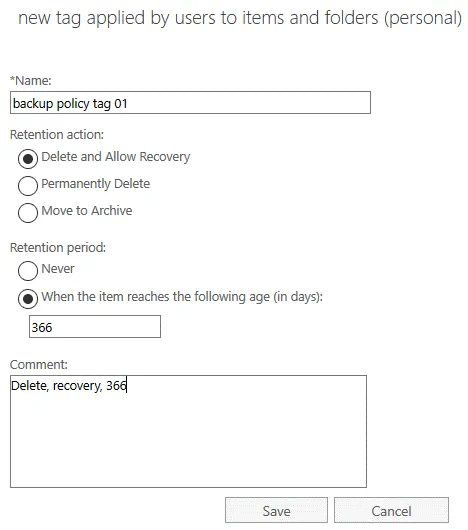
Task: Select the item reaches following age radio button
Action: tap(28, 299)
